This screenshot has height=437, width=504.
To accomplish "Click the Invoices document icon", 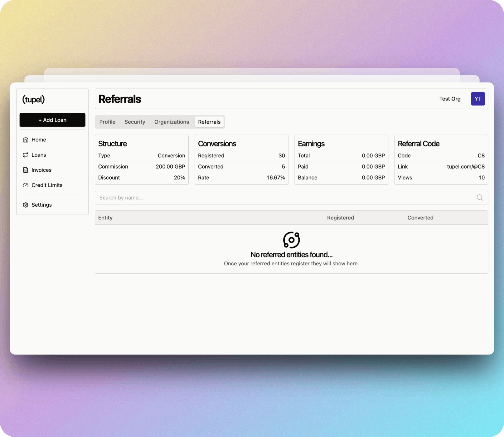I will pyautogui.click(x=26, y=170).
